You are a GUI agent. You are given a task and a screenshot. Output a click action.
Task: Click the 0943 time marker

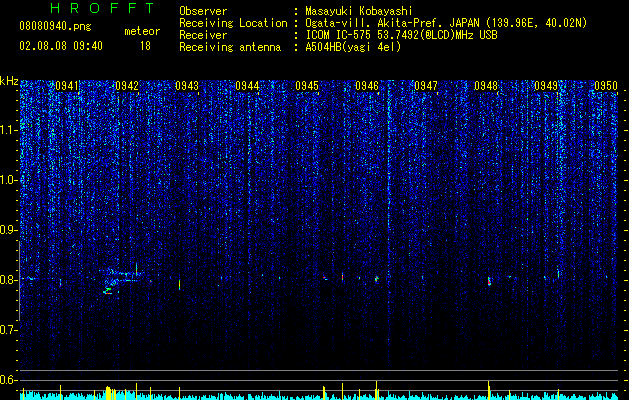point(187,86)
